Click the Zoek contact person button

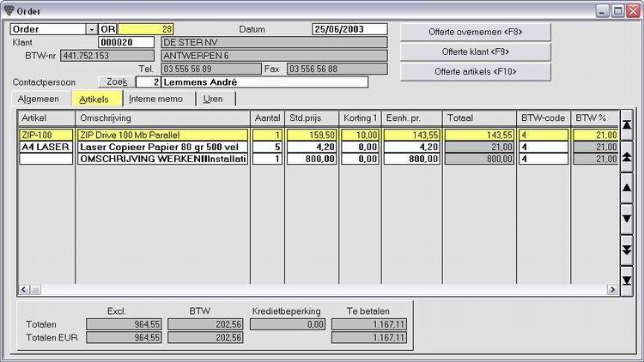pos(117,81)
